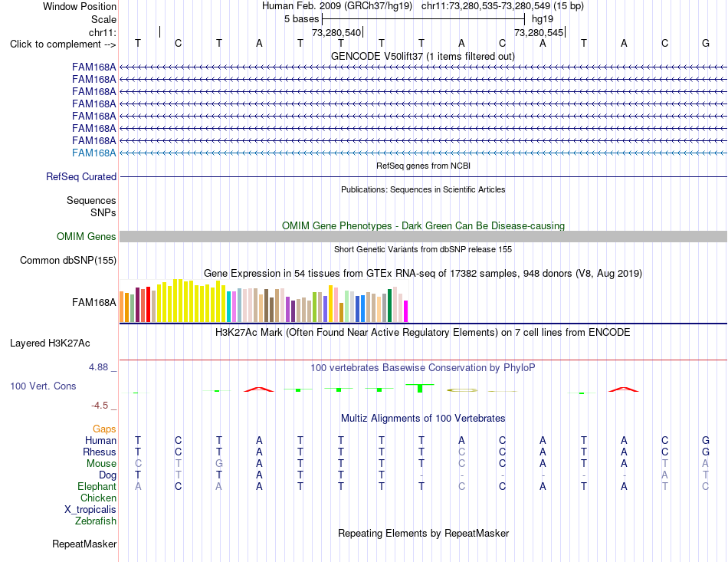Select the Elephant alignment row label
This screenshot has width=728, height=562.
coord(97,486)
